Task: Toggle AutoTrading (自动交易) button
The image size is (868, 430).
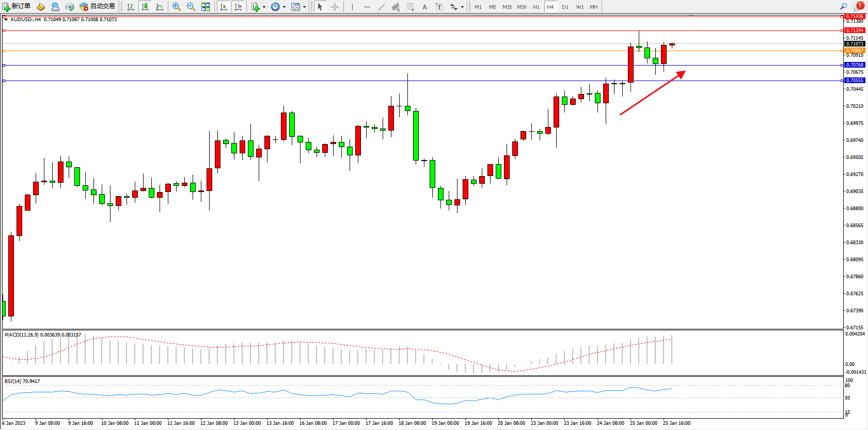Action: (x=97, y=7)
